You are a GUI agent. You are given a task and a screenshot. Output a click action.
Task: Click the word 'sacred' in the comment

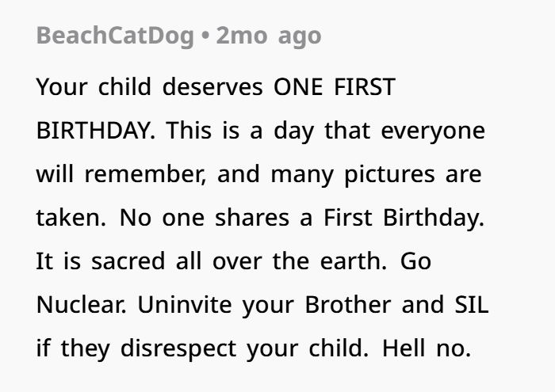pos(128,261)
